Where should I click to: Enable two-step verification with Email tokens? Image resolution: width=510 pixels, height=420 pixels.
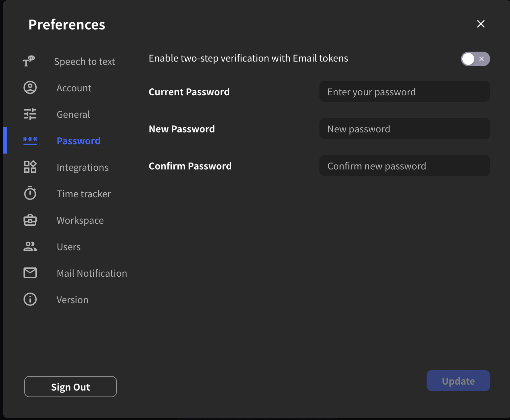click(x=476, y=59)
